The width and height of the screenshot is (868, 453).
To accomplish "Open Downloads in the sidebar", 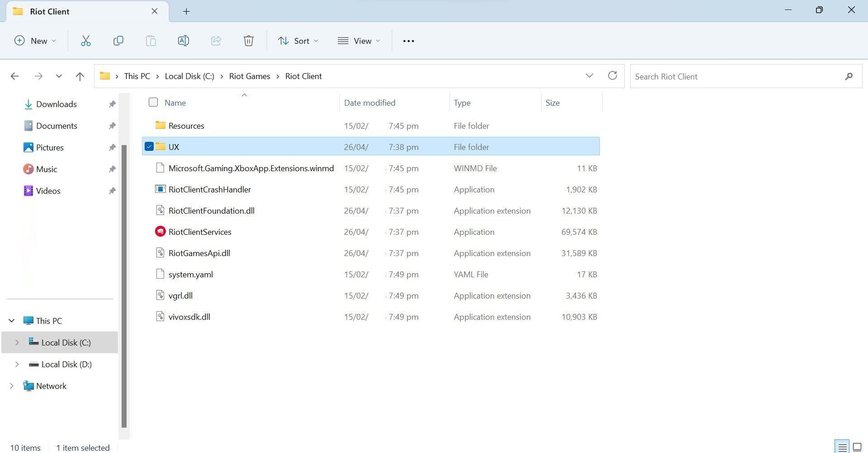I will (x=57, y=104).
